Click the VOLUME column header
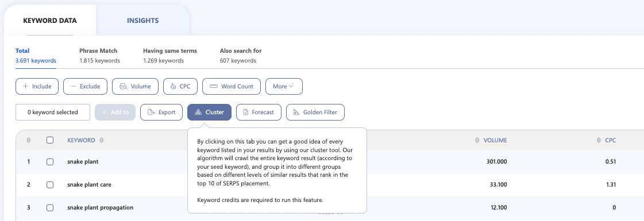The height and width of the screenshot is (221, 644). [x=495, y=140]
